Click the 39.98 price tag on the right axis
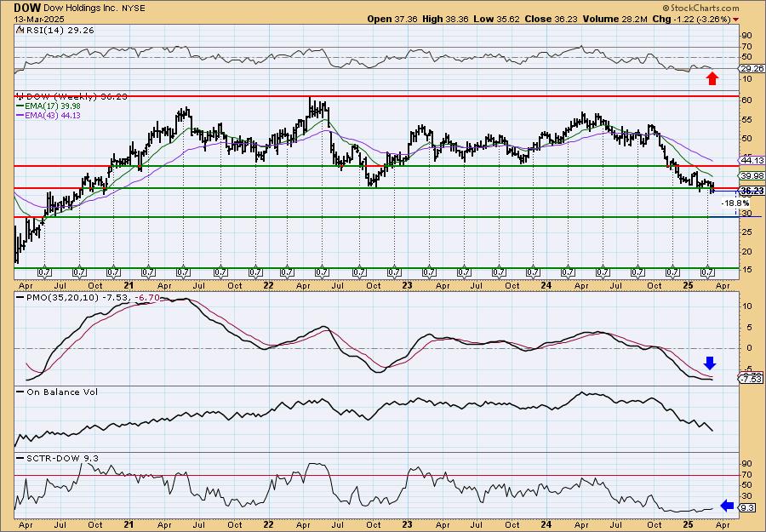This screenshot has width=766, height=532. 752,176
